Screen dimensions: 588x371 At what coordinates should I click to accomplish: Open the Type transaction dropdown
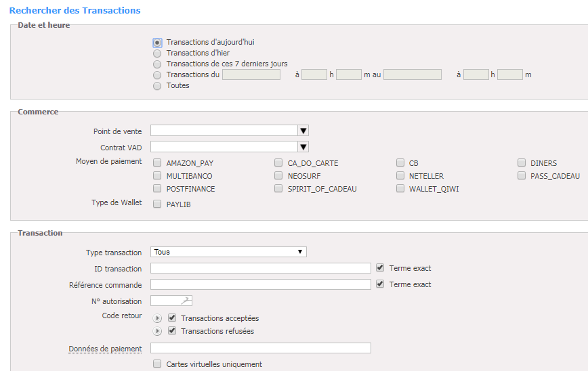pyautogui.click(x=228, y=252)
